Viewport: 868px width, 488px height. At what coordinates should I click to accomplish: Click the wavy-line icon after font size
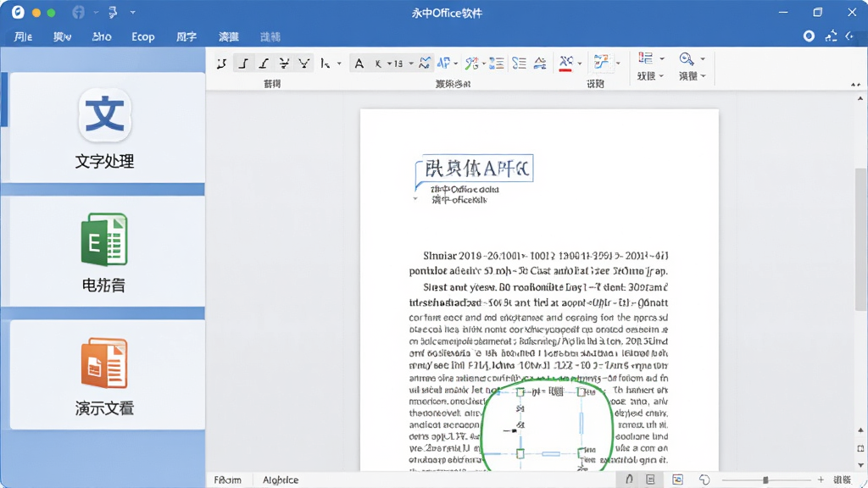point(425,63)
